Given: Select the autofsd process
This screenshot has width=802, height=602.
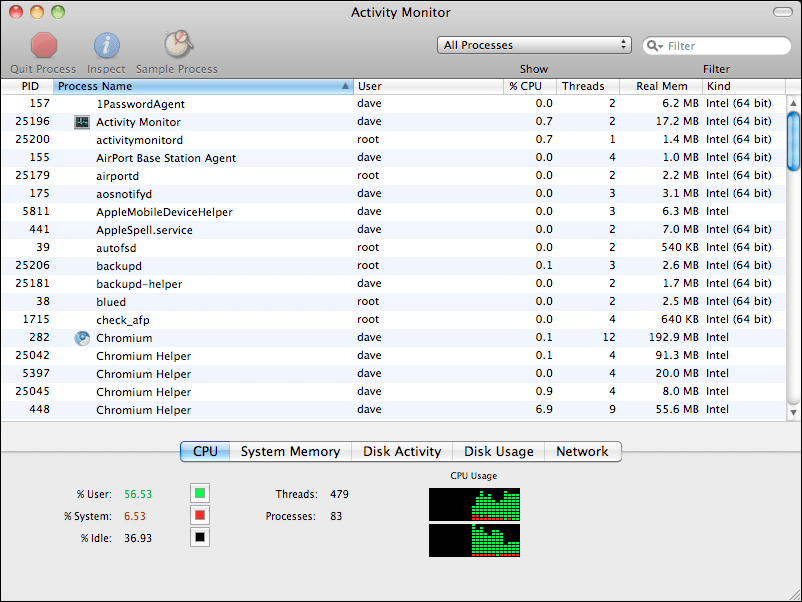Looking at the screenshot, I should tap(393, 248).
